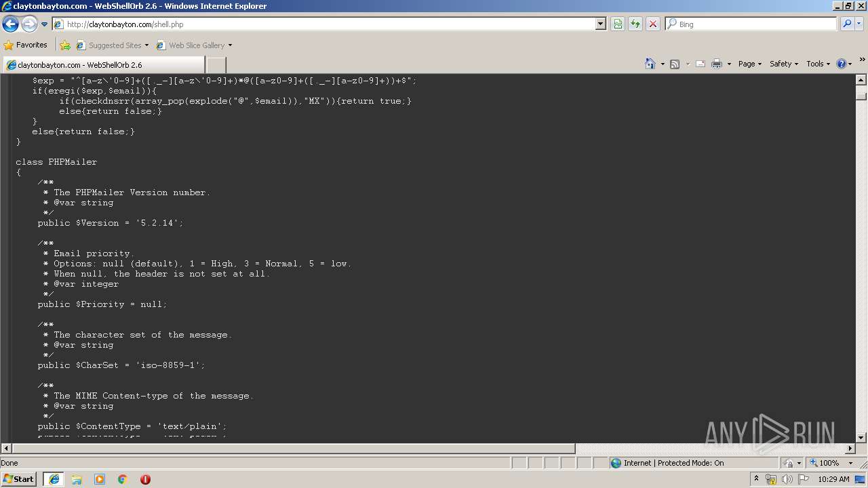Image resolution: width=868 pixels, height=488 pixels.
Task: Open search provider options dropdown
Action: [859, 24]
